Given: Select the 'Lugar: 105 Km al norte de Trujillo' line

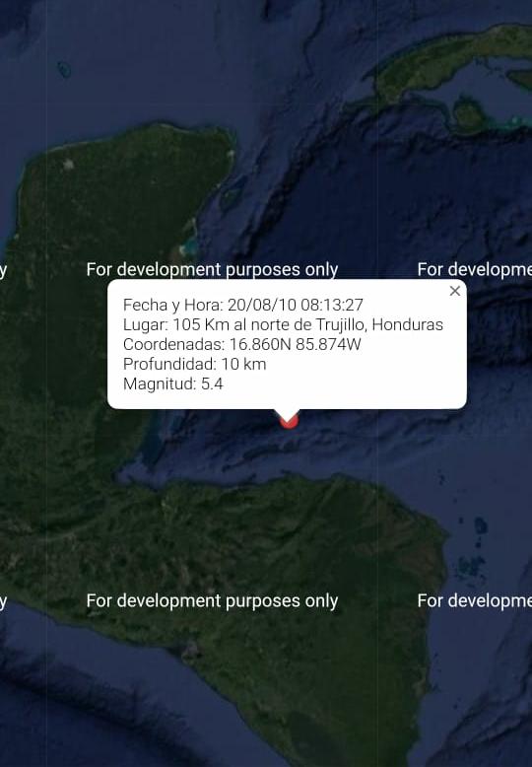Looking at the screenshot, I should pos(283,324).
